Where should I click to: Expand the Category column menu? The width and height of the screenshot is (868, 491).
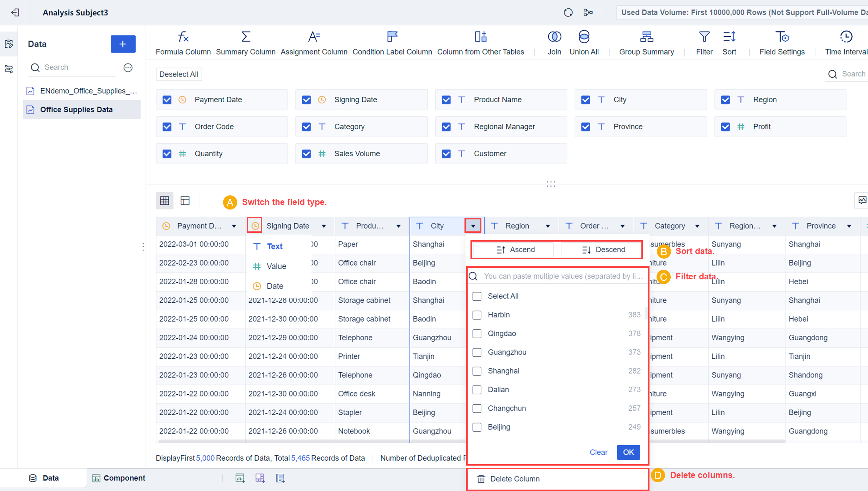[697, 225]
